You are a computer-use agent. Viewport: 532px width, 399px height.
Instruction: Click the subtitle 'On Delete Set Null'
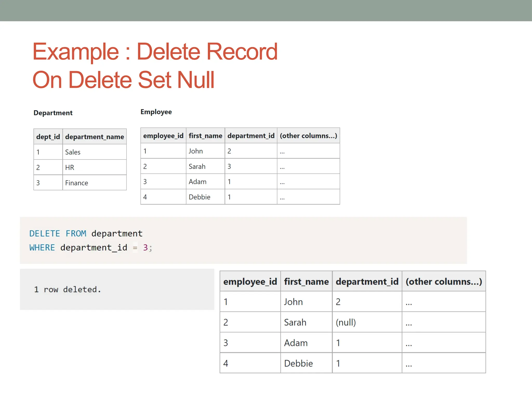tap(123, 80)
